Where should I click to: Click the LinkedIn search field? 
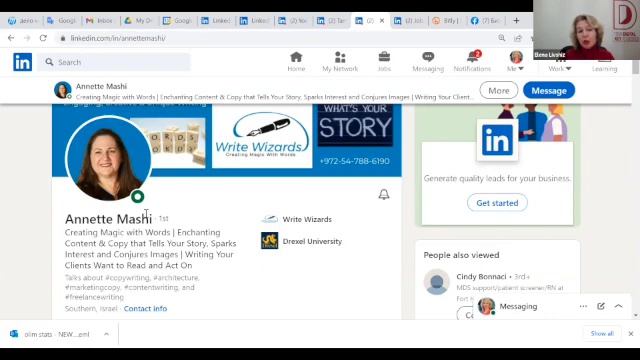tap(114, 62)
